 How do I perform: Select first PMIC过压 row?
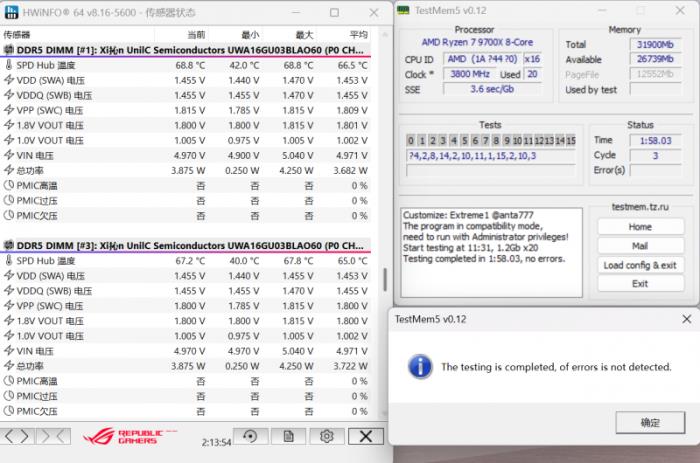pyautogui.click(x=185, y=200)
